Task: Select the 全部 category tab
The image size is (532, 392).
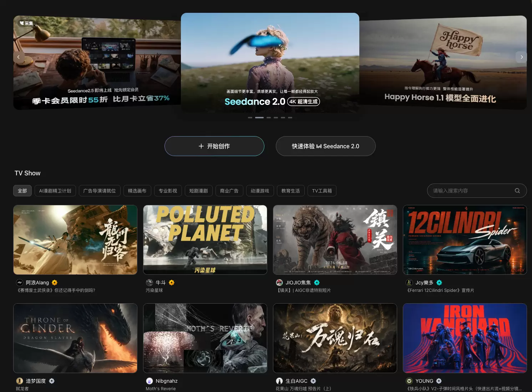Action: pos(22,191)
